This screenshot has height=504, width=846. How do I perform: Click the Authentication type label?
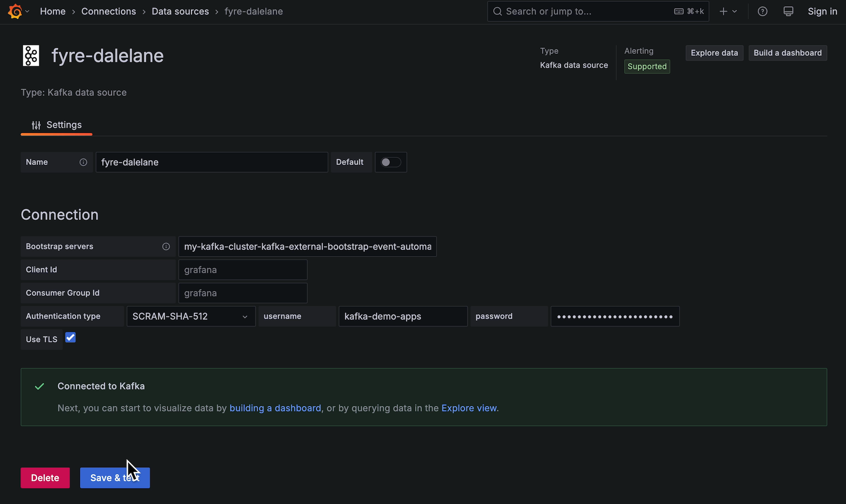[63, 316]
